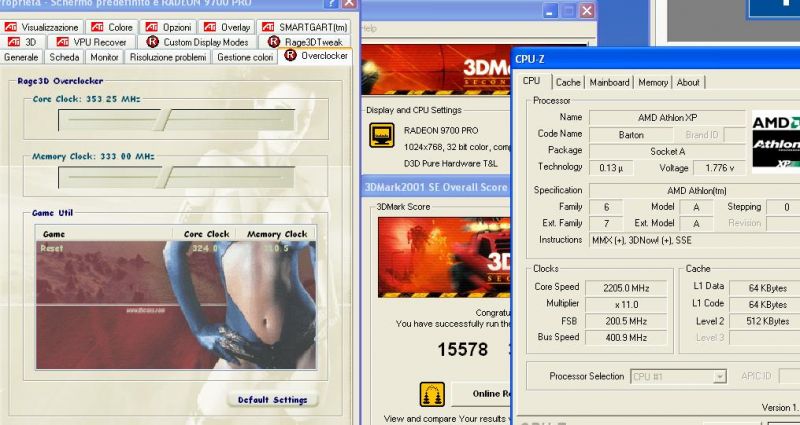Click the Instructions MMX, 3DNow!, SSE field

click(694, 240)
